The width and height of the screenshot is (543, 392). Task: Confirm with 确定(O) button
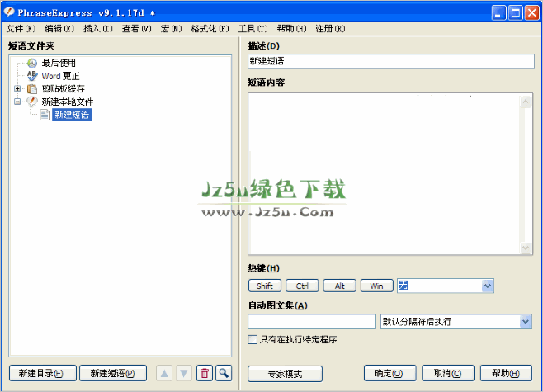(390, 373)
